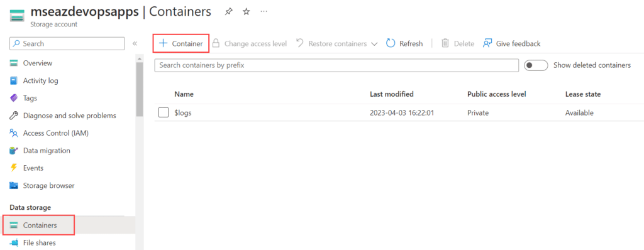Focus Search containers by prefix field
644x250 pixels.
point(336,65)
